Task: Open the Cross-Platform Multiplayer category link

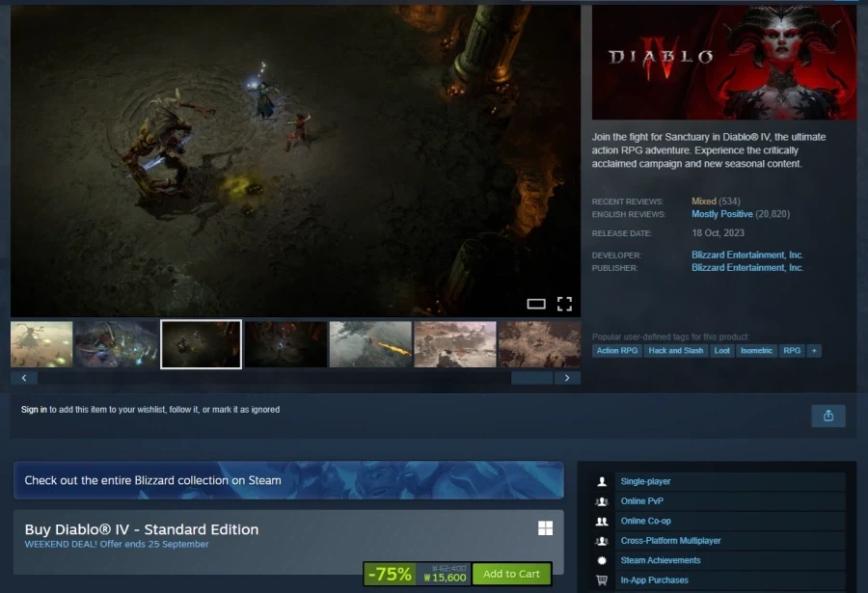Action: [670, 541]
